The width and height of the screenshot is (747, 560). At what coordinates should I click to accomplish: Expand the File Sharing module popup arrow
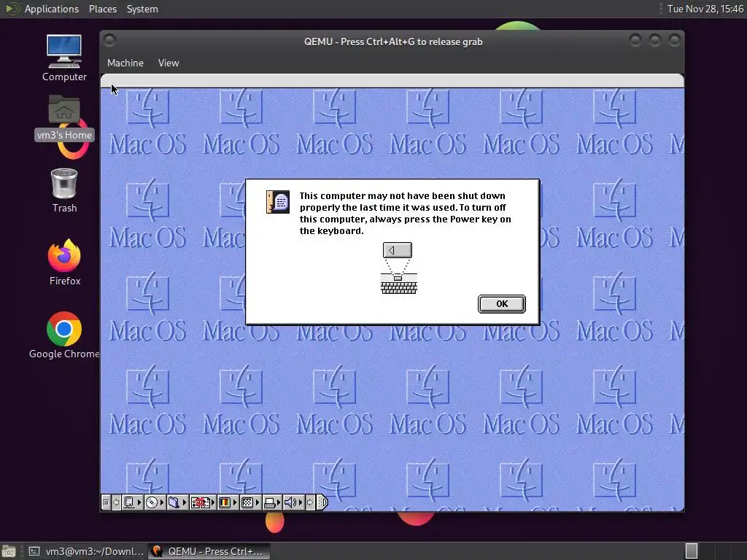pos(185,502)
